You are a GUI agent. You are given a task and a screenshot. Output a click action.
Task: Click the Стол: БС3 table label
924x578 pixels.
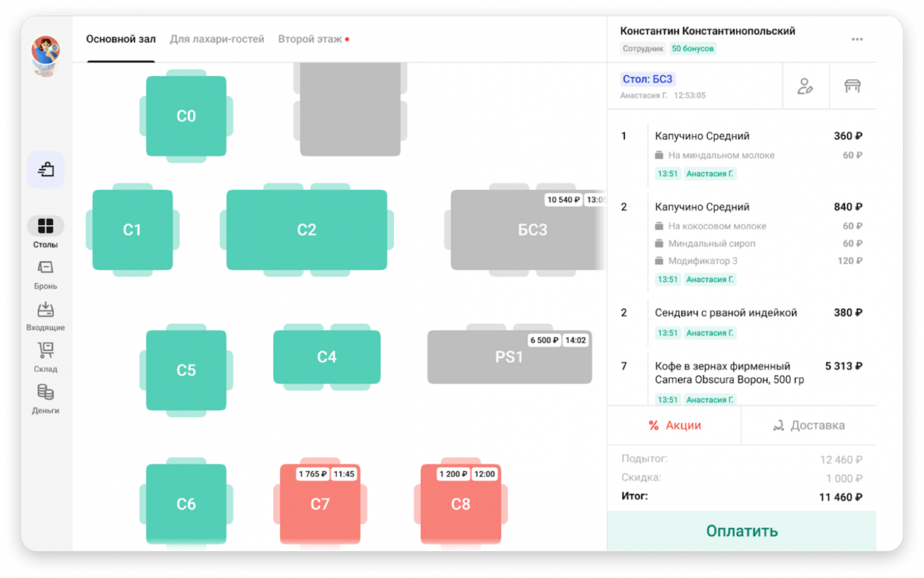647,79
